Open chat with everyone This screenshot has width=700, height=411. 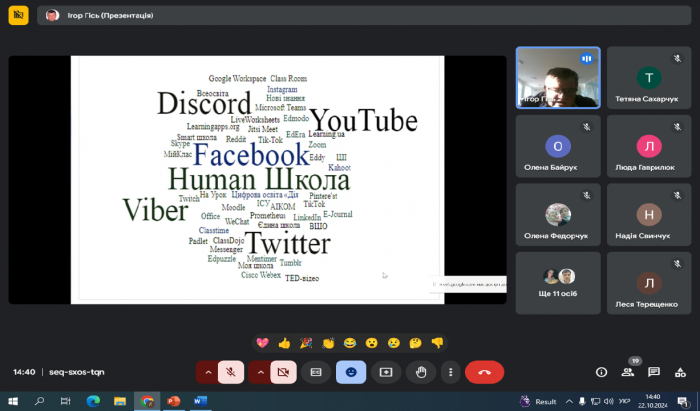tap(655, 372)
